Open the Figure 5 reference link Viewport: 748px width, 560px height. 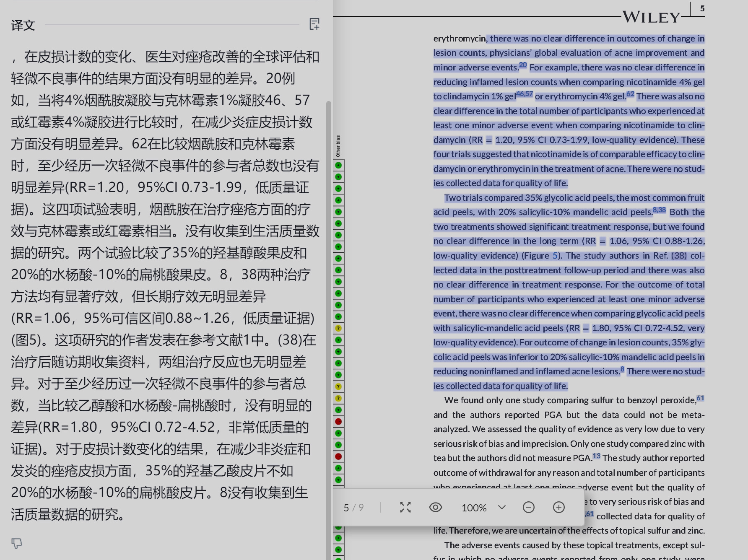click(555, 256)
